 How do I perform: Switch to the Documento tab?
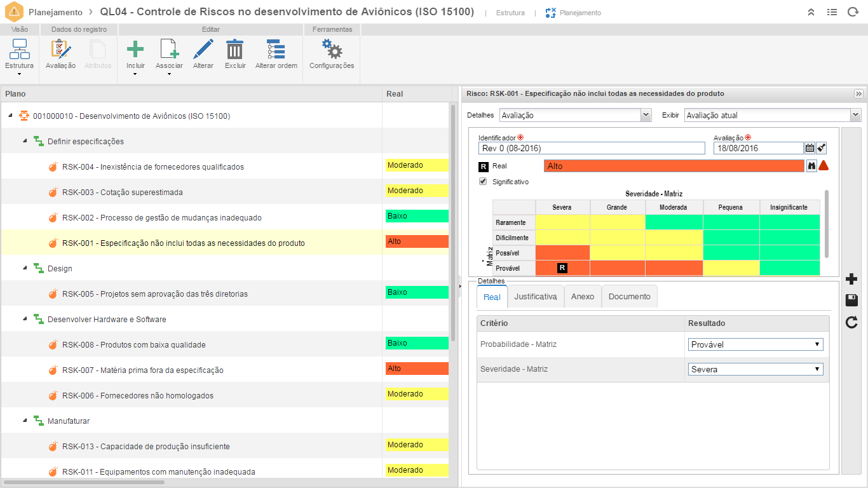coord(629,297)
